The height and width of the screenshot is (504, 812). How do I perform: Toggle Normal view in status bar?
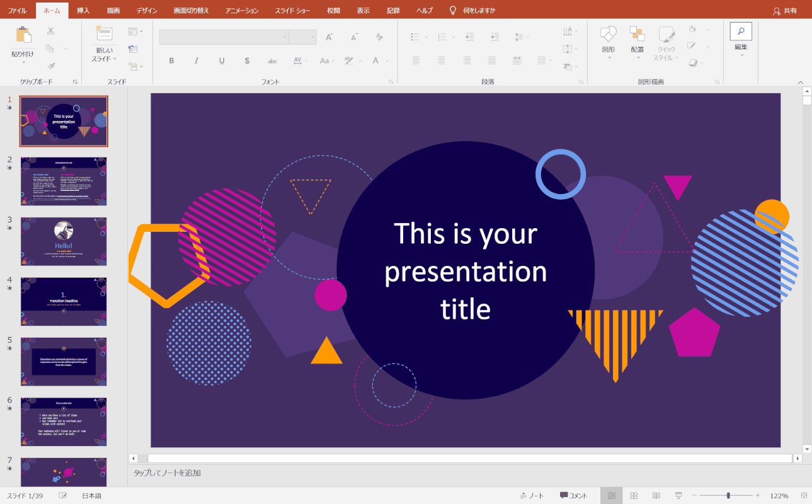[x=611, y=496]
